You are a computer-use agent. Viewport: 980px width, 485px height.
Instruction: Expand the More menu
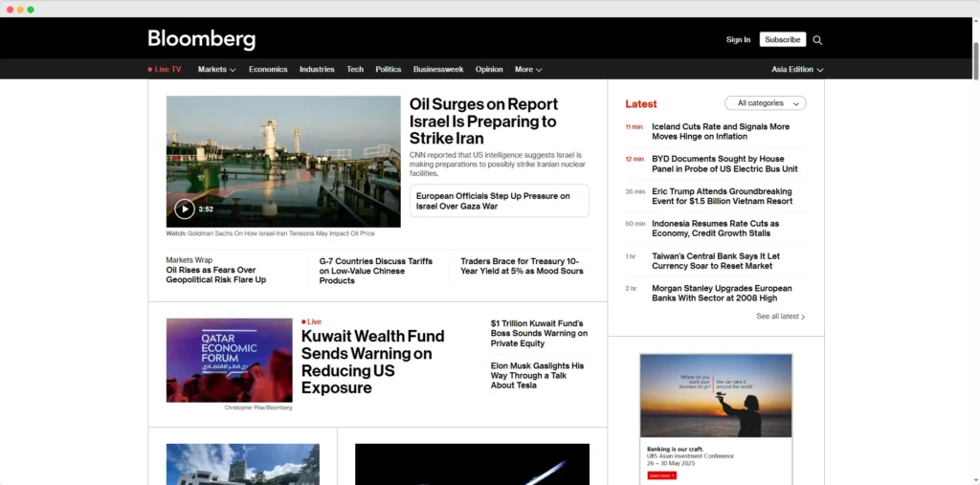pos(528,70)
